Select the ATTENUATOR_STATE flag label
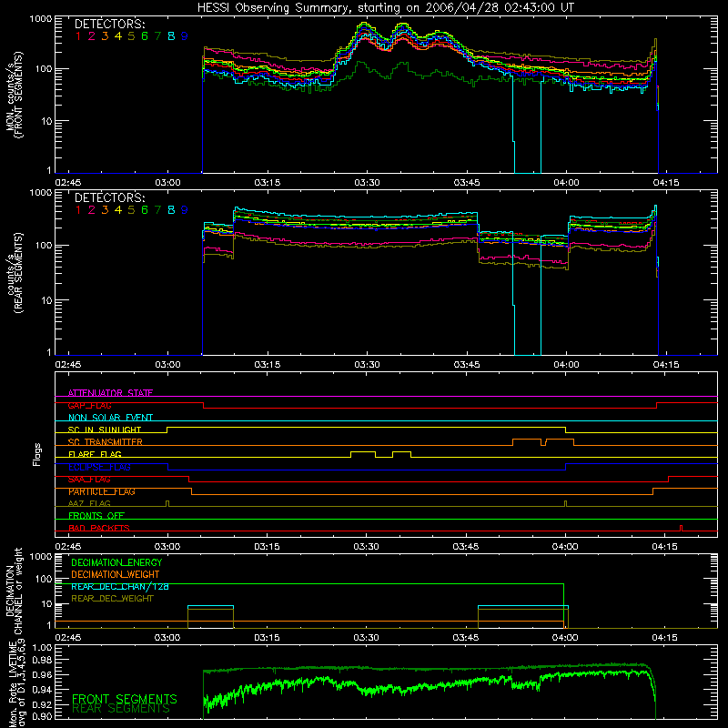 (110, 393)
